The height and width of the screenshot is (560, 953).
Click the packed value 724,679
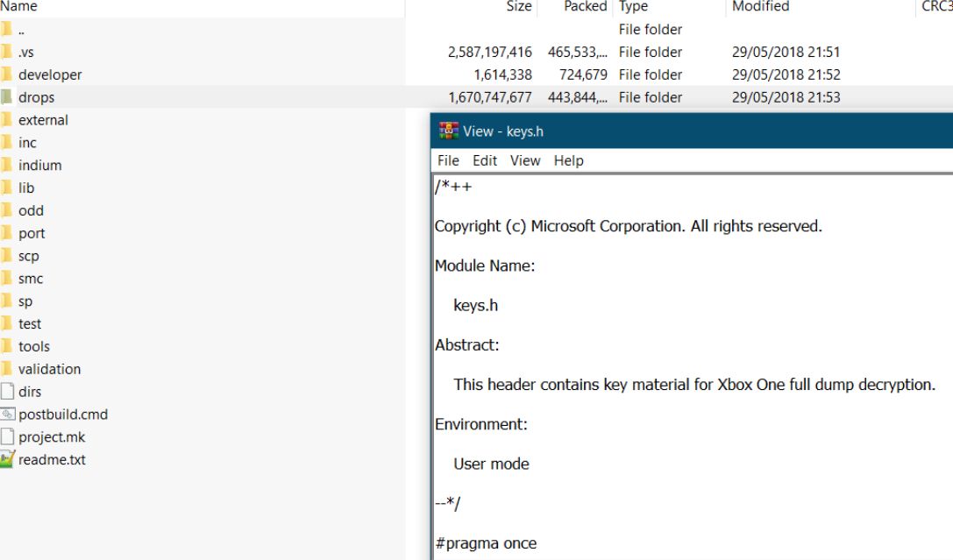click(583, 74)
